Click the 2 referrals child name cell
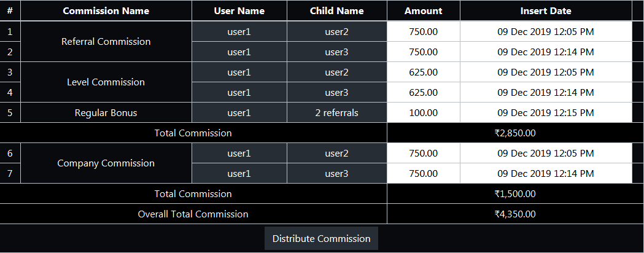644x253 pixels. click(x=337, y=112)
